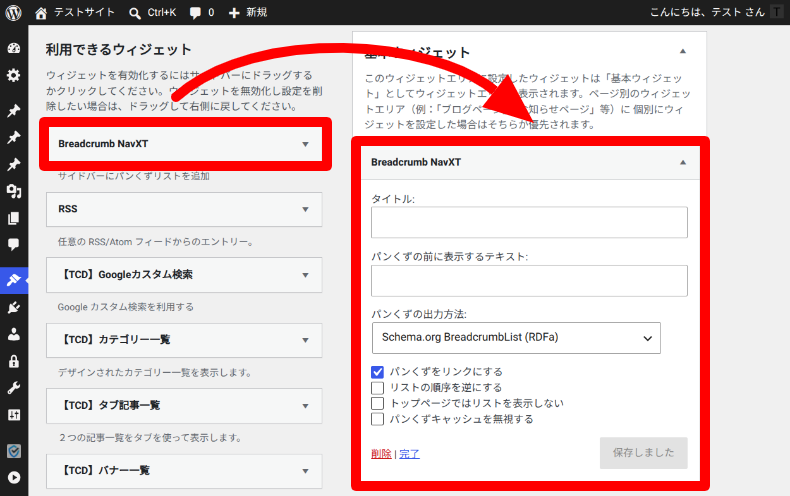This screenshot has height=496, width=790.
Task: Expand 【TCD】タブ記事一覧 widget arrow
Action: pos(305,406)
